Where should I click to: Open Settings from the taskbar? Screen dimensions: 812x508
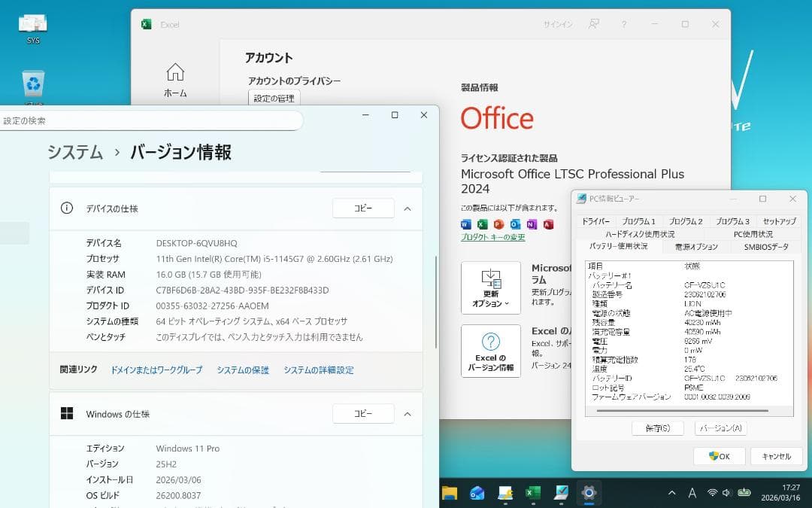tap(589, 493)
